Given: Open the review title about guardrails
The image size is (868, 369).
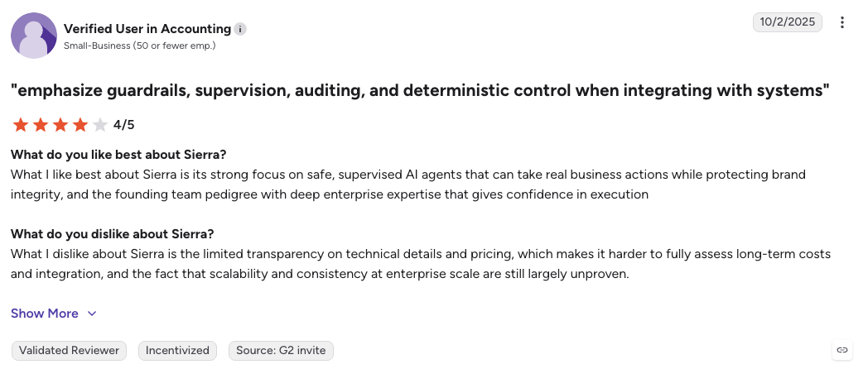Looking at the screenshot, I should 420,91.
